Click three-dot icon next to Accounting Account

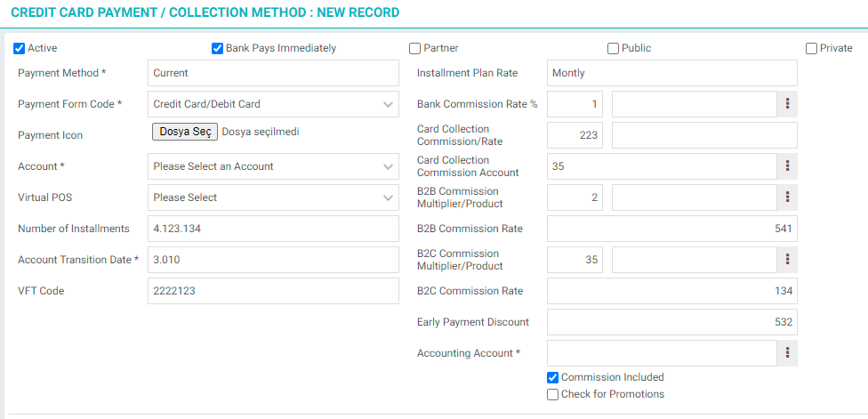click(787, 353)
